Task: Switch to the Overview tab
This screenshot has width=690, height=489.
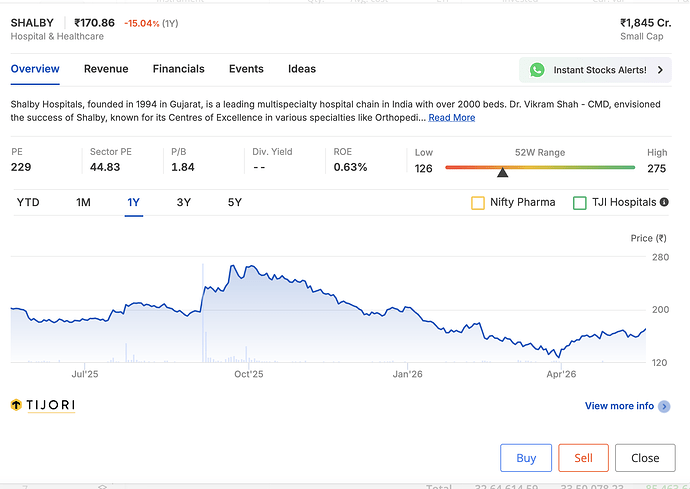Action: [35, 69]
